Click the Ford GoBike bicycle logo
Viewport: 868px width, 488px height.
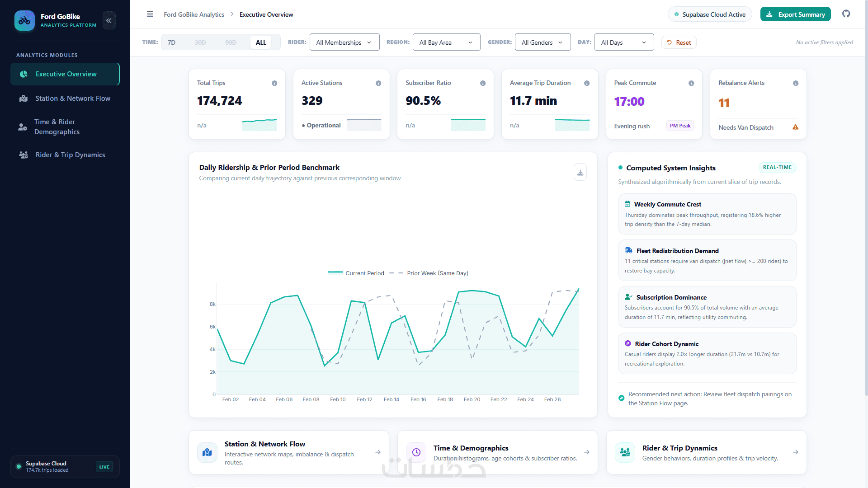pyautogui.click(x=24, y=21)
